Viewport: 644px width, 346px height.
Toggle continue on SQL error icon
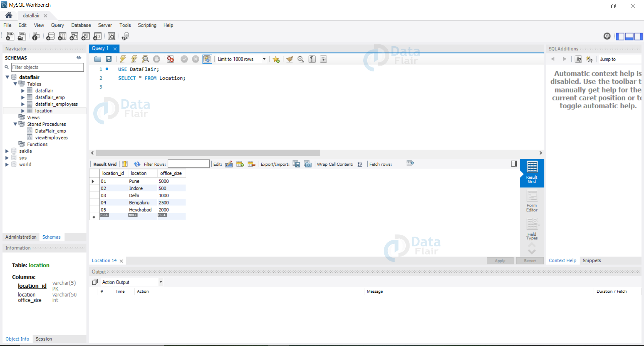[x=170, y=59]
